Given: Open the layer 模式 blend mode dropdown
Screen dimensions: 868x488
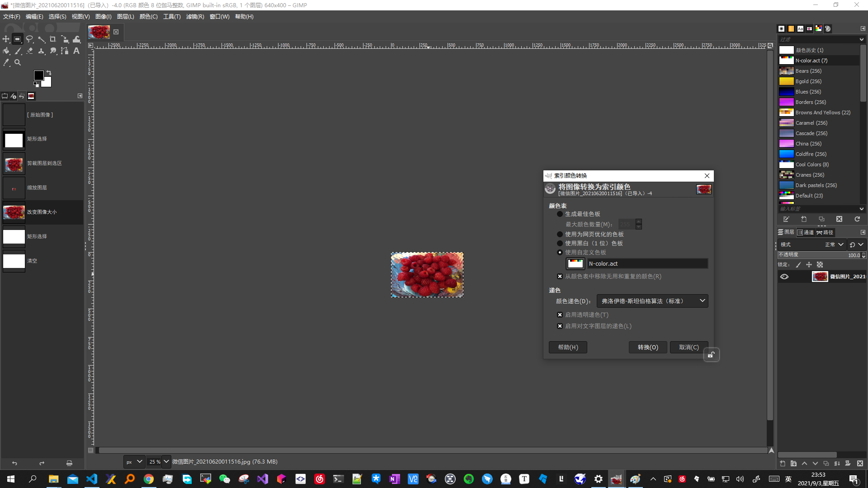Looking at the screenshot, I should point(835,244).
